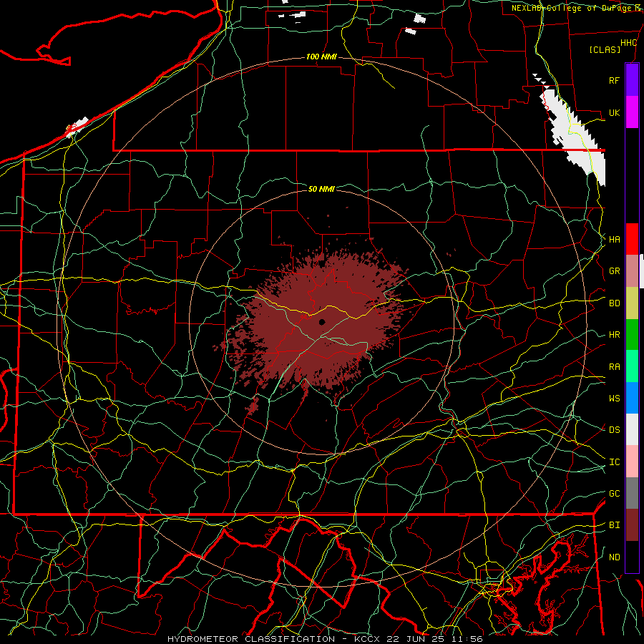Click the magenta UK legend color swatch

(x=632, y=112)
